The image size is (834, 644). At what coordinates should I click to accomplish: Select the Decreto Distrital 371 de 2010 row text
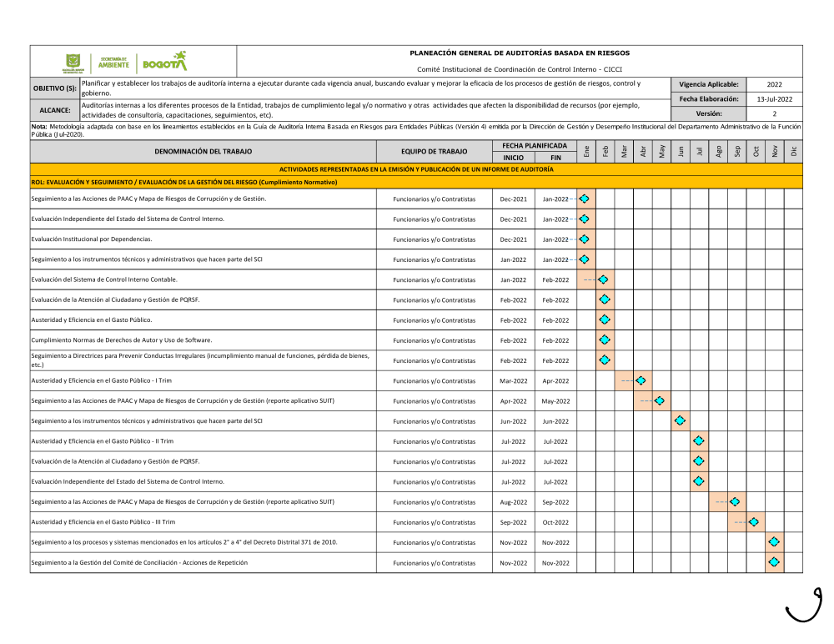coord(184,542)
